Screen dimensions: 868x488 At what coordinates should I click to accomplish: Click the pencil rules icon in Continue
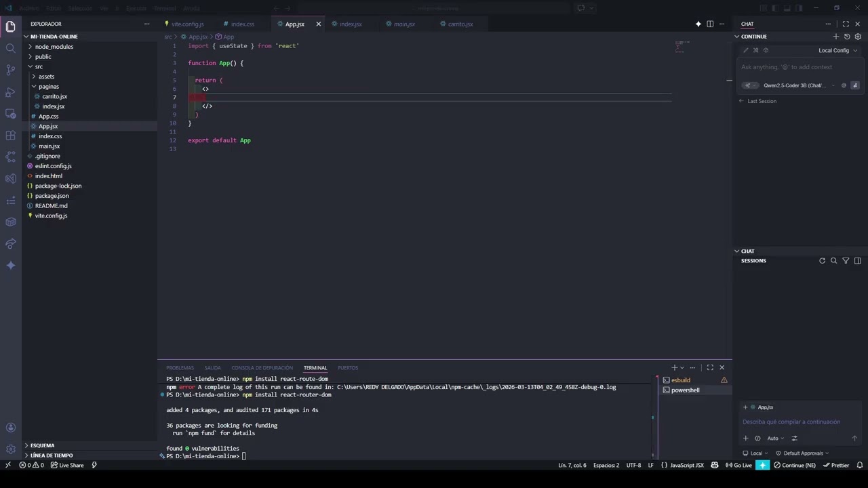[746, 50]
